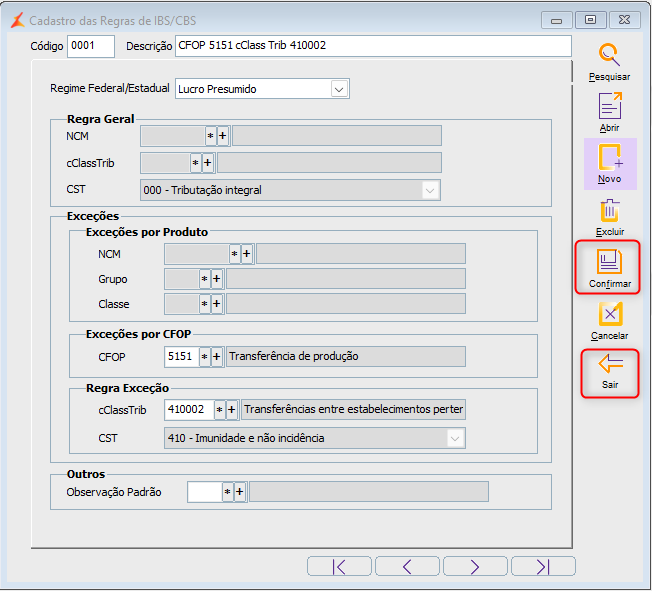Jump to the last record
Image resolution: width=652 pixels, height=591 pixels.
tap(543, 566)
